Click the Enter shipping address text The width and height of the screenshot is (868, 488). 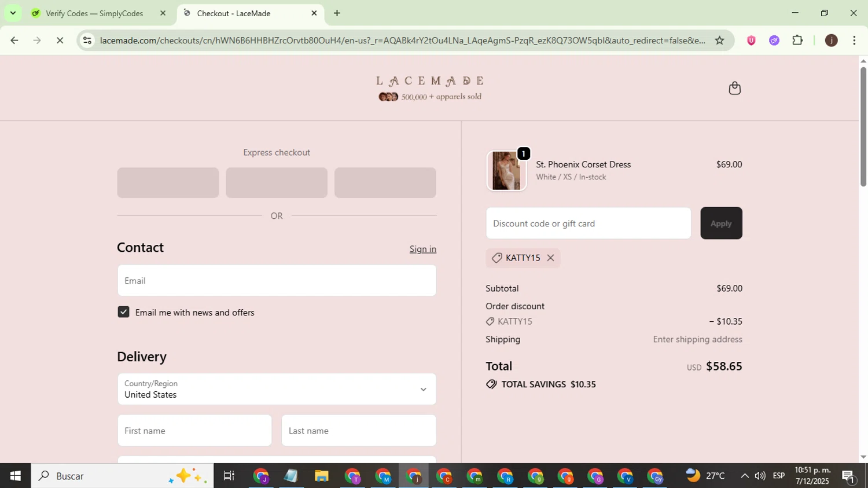pos(697,339)
